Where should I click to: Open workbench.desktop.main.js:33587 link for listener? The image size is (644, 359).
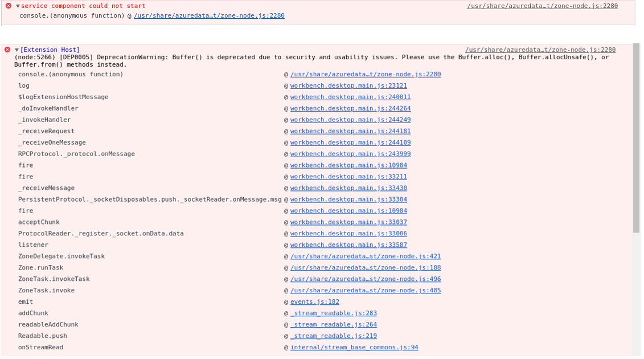click(x=348, y=244)
